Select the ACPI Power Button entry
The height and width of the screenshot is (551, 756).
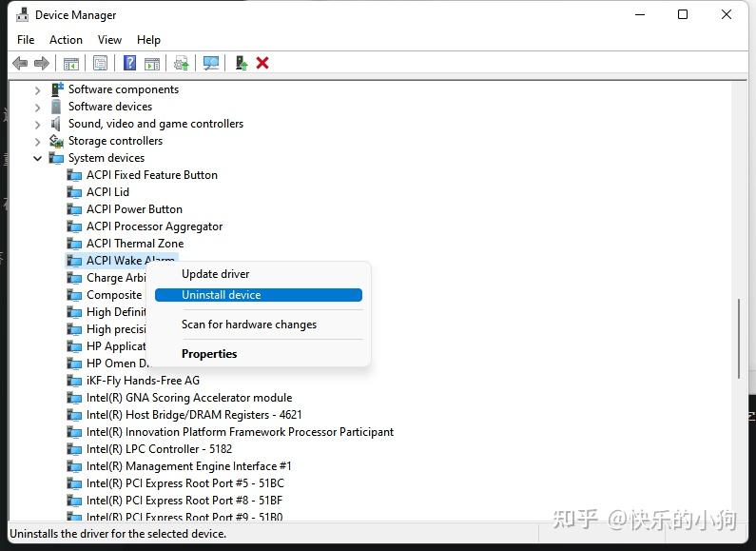[134, 209]
